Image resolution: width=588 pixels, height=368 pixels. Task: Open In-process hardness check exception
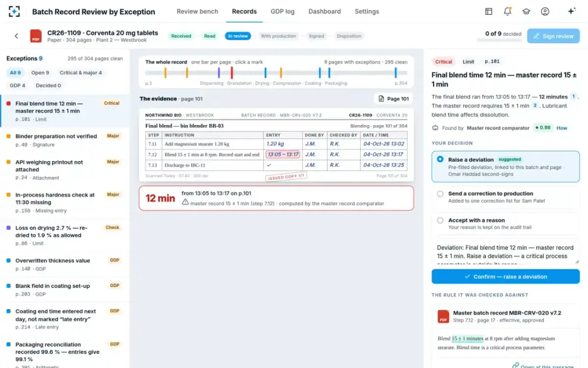(65, 202)
